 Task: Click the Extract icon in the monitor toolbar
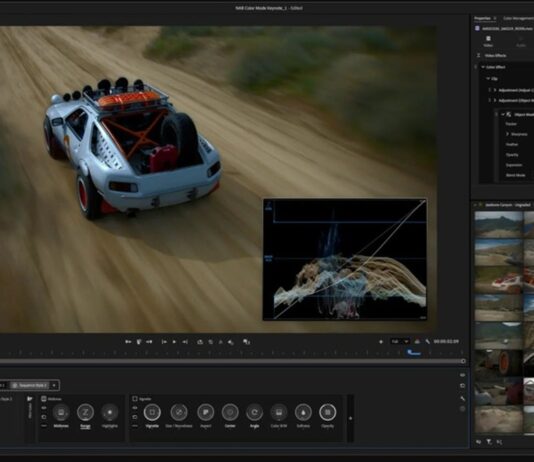coord(210,342)
